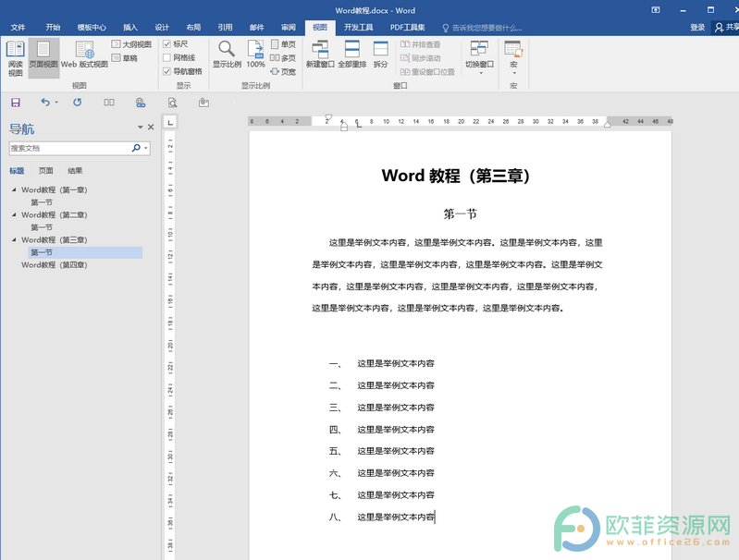The width and height of the screenshot is (739, 560).
Task: Collapse the Word教程（第一章）heading
Action: (14, 189)
